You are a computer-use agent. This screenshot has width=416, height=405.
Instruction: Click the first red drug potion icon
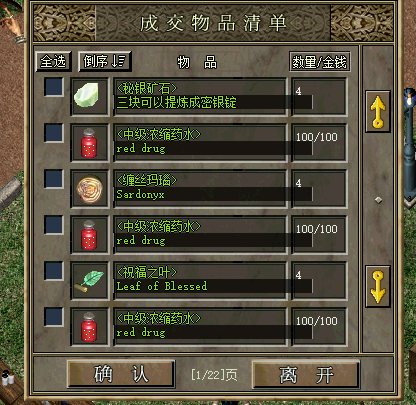point(90,143)
